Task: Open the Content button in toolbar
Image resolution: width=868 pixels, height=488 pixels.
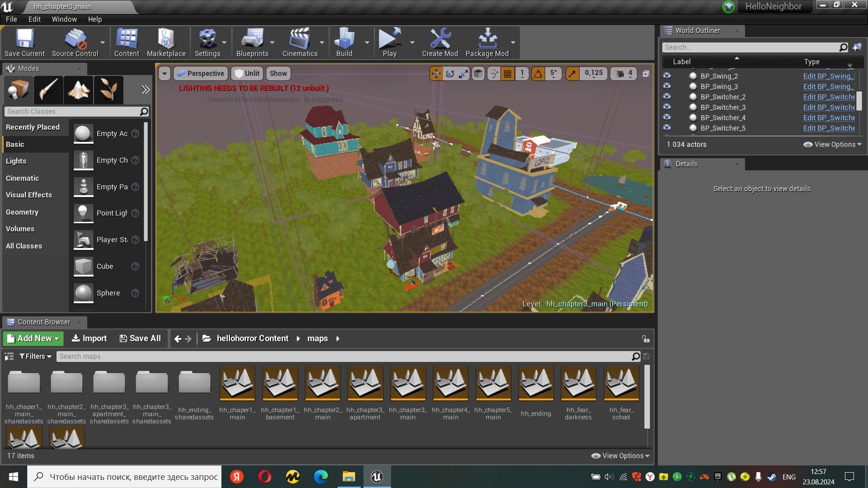Action: click(x=127, y=42)
